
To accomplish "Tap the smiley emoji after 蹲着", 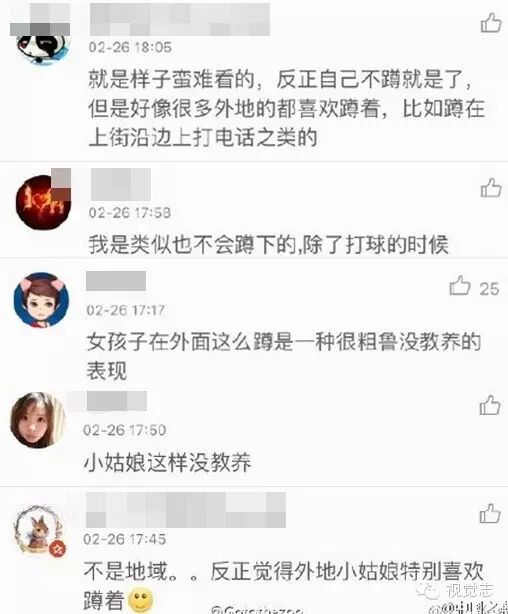I will pos(141,600).
